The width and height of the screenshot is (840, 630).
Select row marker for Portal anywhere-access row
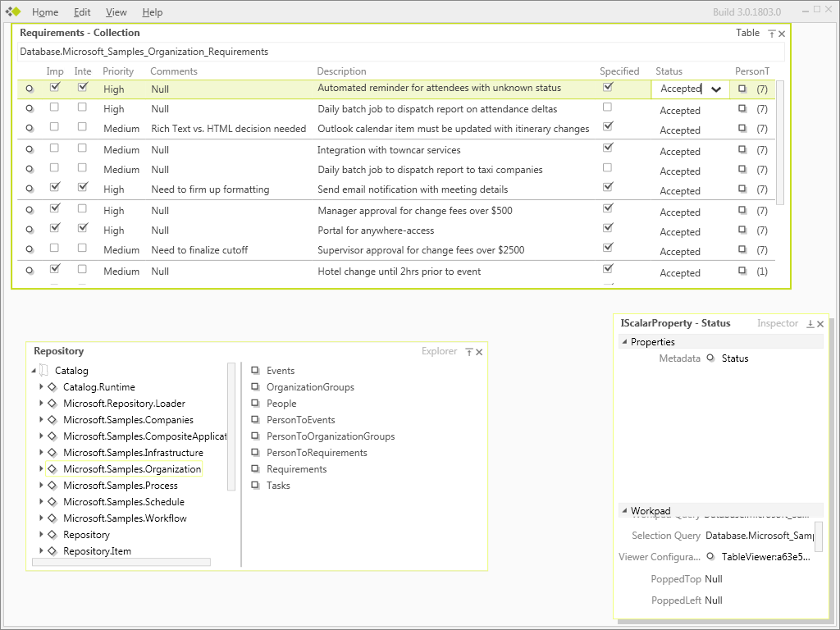[x=30, y=231]
